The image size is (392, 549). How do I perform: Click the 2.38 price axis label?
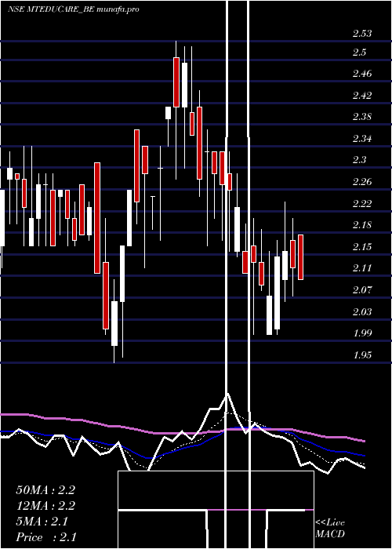tap(362, 117)
